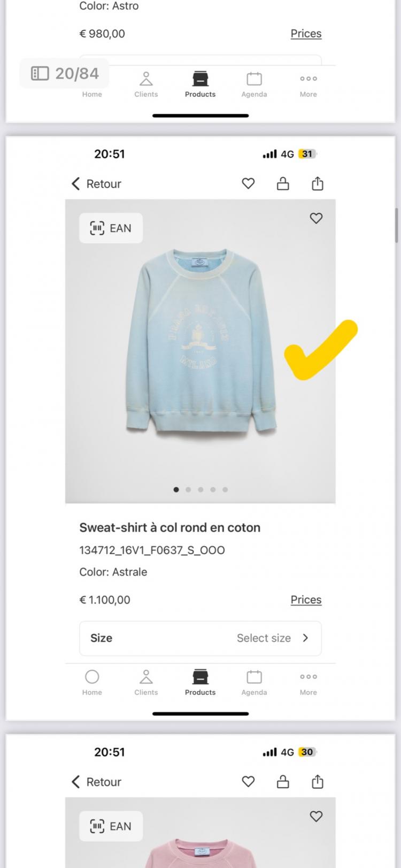Favorite the blue sweatshirt via image heart

tap(316, 218)
